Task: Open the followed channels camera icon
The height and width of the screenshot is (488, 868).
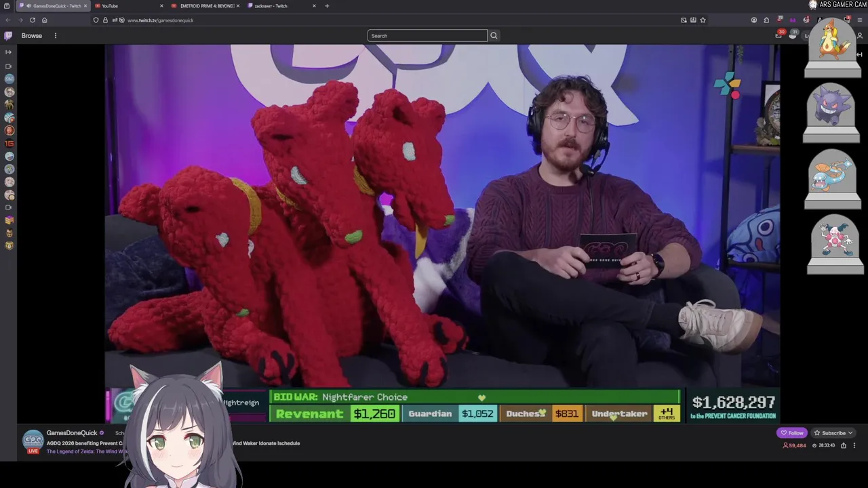Action: click(x=8, y=66)
